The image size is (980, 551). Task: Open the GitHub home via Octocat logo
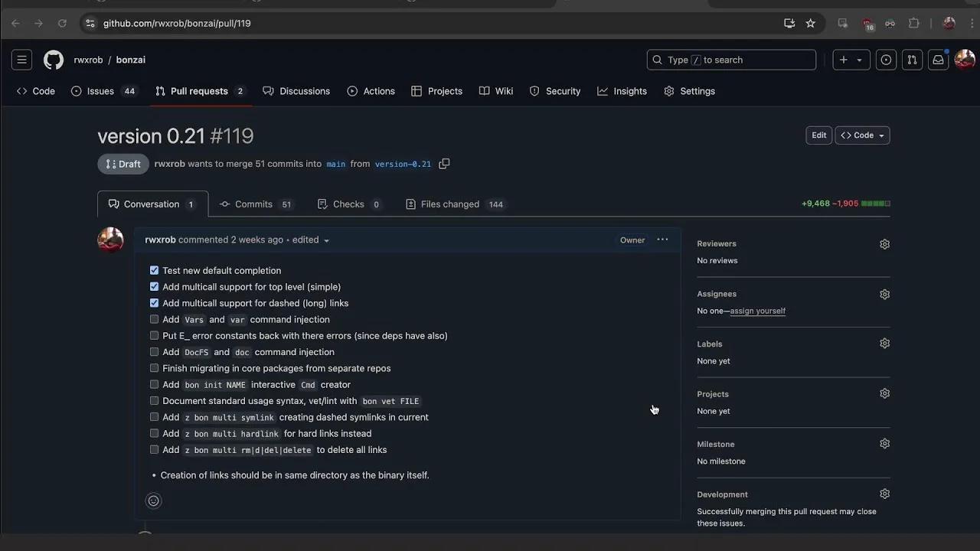coord(53,60)
